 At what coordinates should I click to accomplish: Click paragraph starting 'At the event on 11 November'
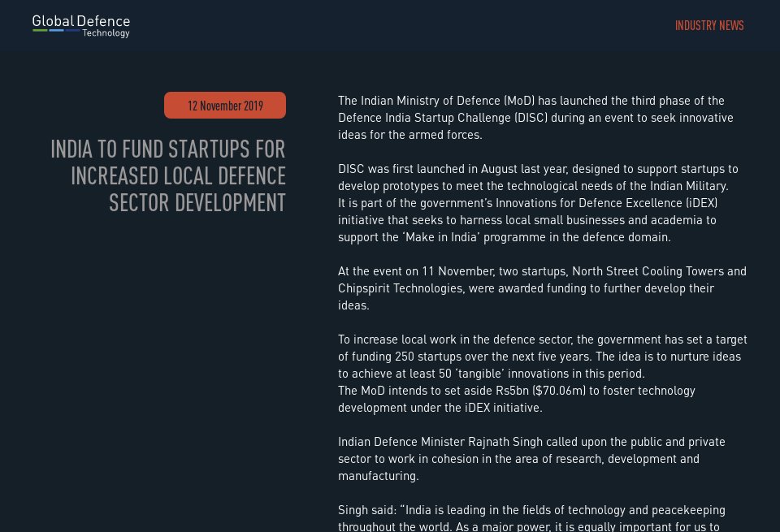(x=542, y=288)
